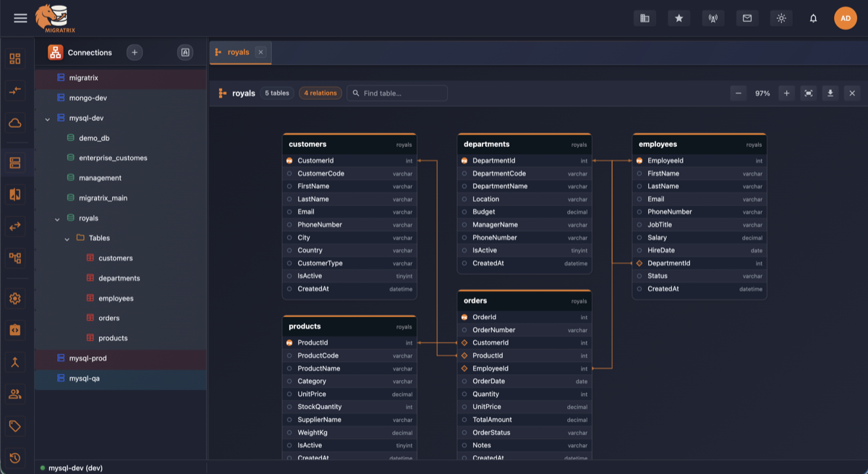Image resolution: width=868 pixels, height=474 pixels.
Task: Open the AD avatar account menu
Action: 845,17
